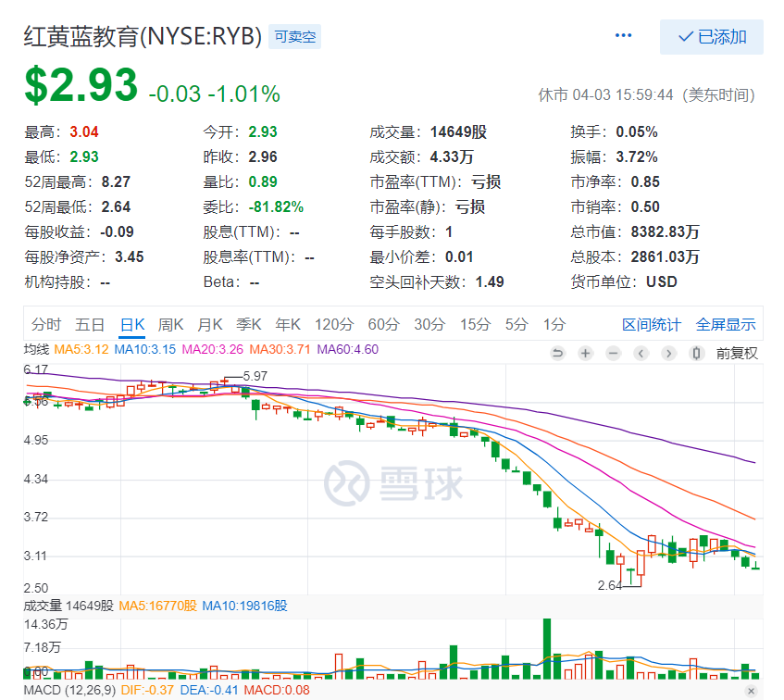784x700 pixels.
Task: Zoom in the chart with plus icon
Action: tap(585, 354)
